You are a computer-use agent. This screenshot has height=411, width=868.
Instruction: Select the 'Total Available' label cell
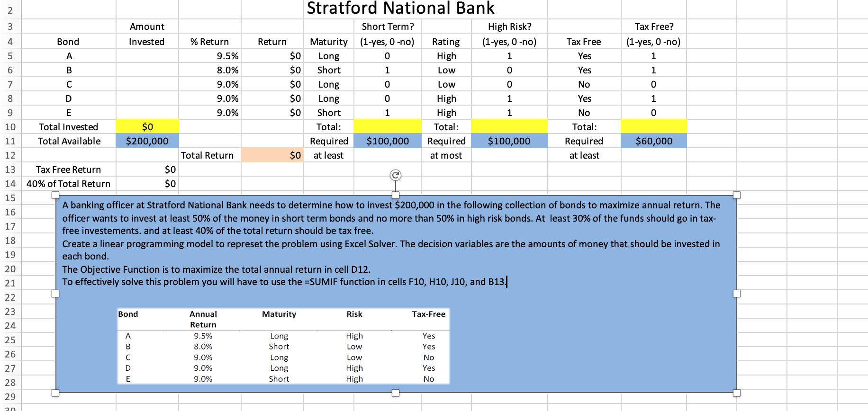point(69,141)
